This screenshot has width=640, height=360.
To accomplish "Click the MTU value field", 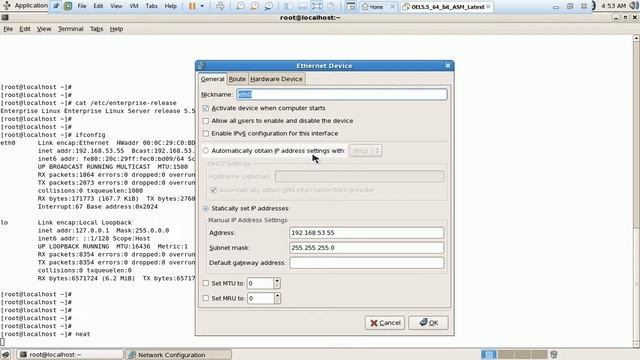I will [260, 283].
